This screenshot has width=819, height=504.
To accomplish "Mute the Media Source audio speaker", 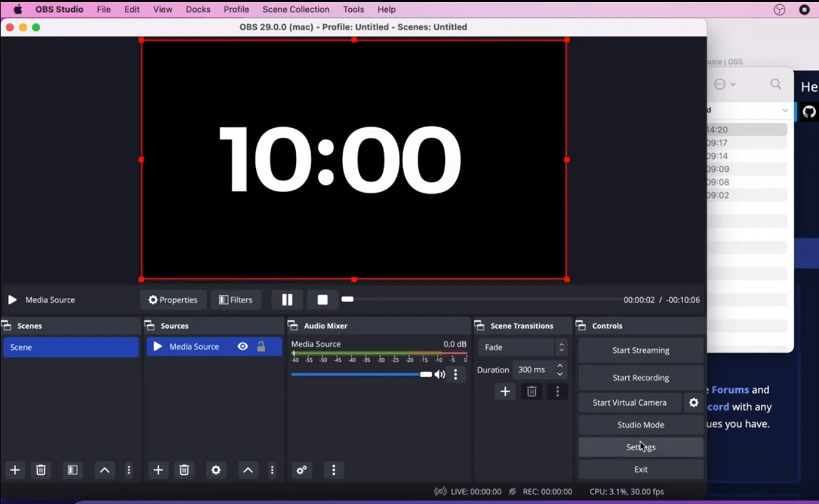I will coord(440,374).
